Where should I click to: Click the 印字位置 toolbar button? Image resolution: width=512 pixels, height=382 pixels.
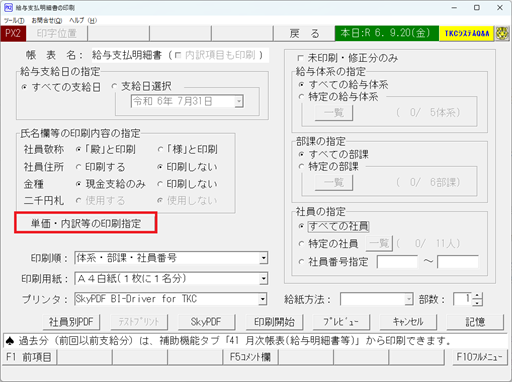57,33
